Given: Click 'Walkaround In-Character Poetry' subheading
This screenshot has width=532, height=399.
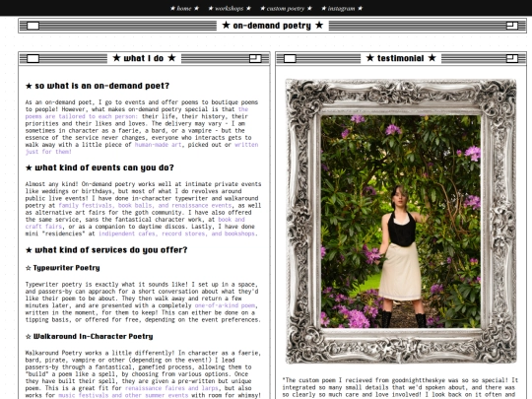Looking at the screenshot, I should 90,337.
